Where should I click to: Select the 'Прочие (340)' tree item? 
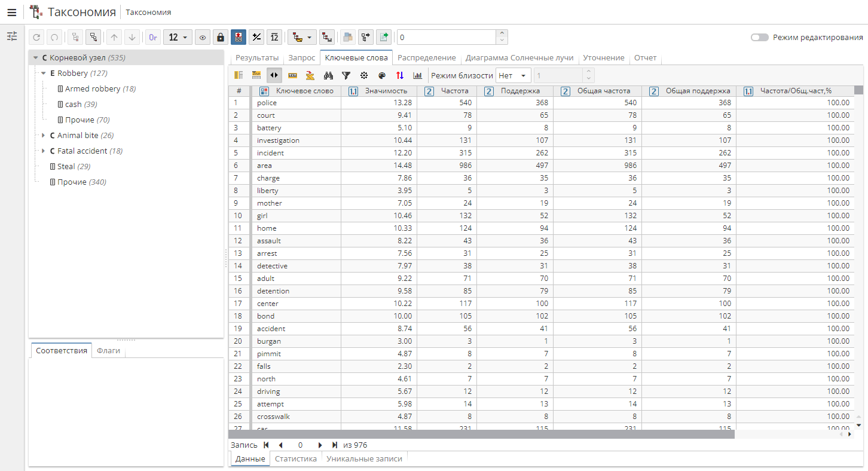pos(78,182)
